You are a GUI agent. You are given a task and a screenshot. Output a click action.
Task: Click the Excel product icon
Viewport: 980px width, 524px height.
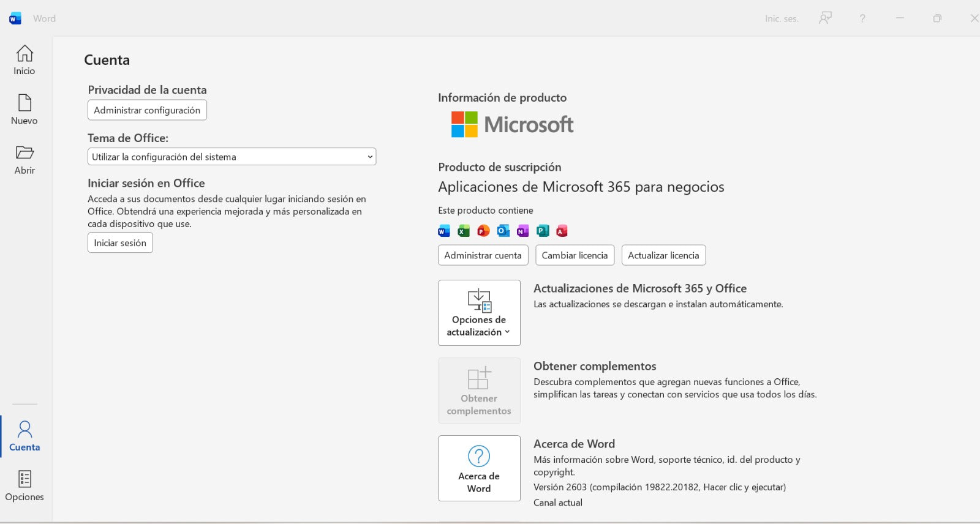464,231
